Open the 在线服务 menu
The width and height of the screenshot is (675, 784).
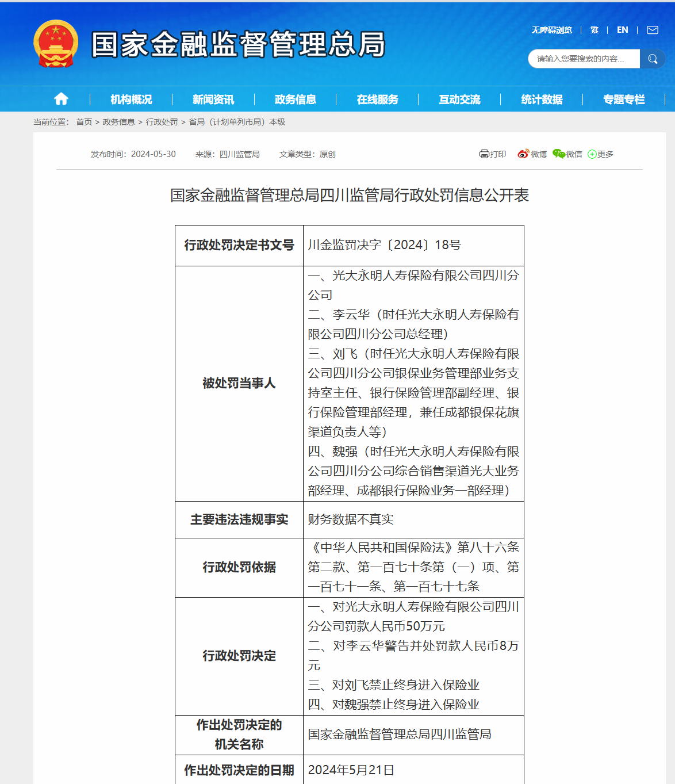tap(378, 100)
